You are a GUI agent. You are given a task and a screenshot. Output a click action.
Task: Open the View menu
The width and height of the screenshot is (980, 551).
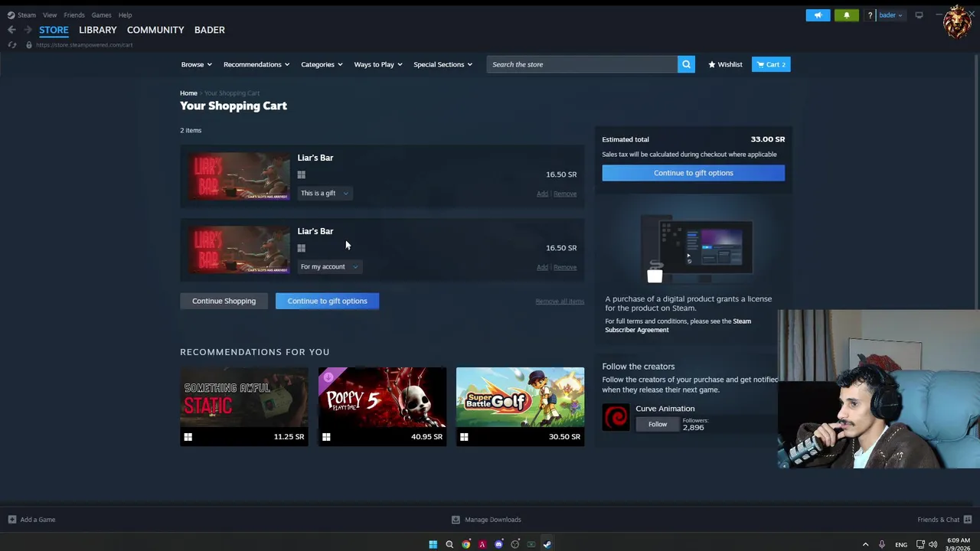[x=50, y=15]
